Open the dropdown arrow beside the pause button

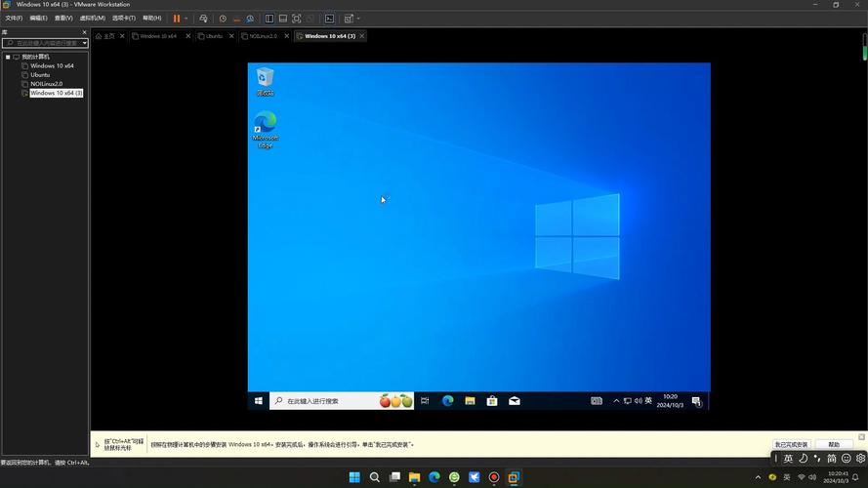pyautogui.click(x=186, y=19)
